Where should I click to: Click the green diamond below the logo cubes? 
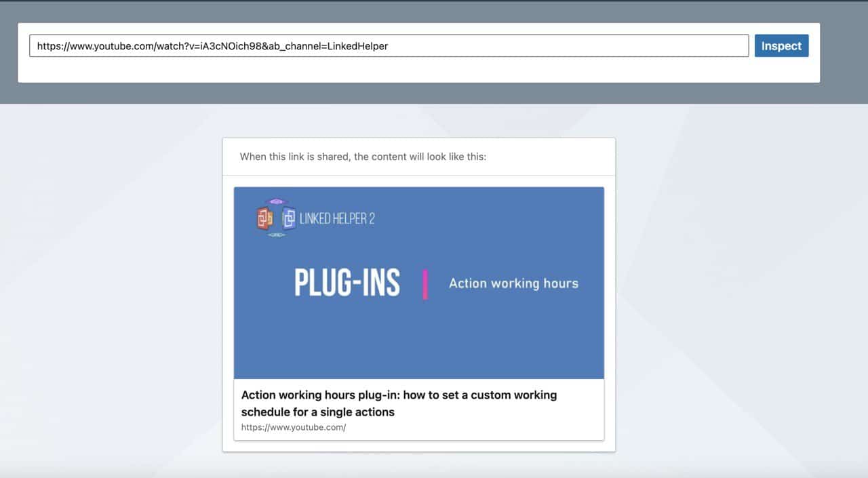click(x=275, y=233)
